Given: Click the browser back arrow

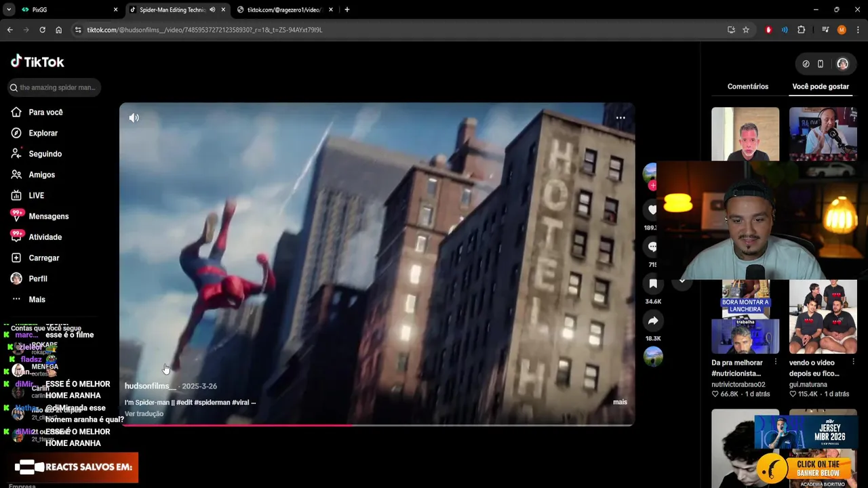Looking at the screenshot, I should (9, 30).
